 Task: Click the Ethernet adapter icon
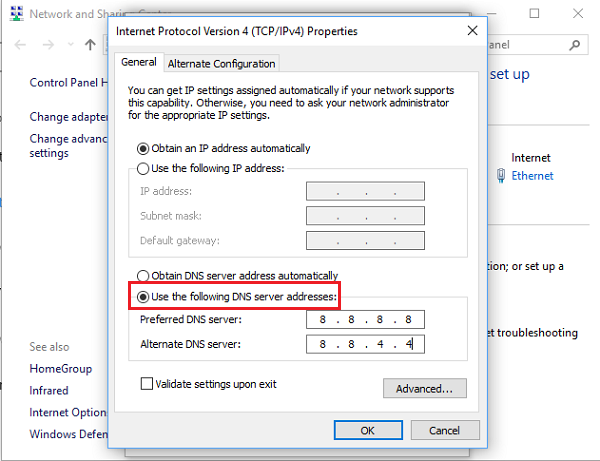501,176
